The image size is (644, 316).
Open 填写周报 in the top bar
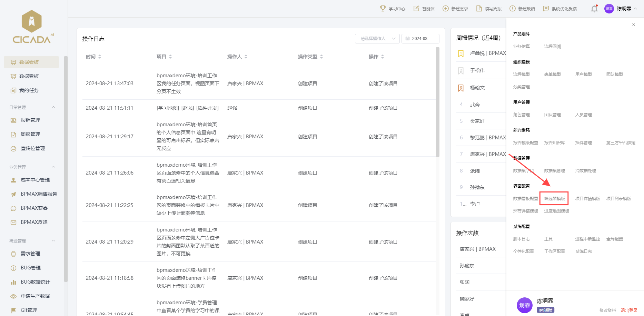click(x=489, y=9)
